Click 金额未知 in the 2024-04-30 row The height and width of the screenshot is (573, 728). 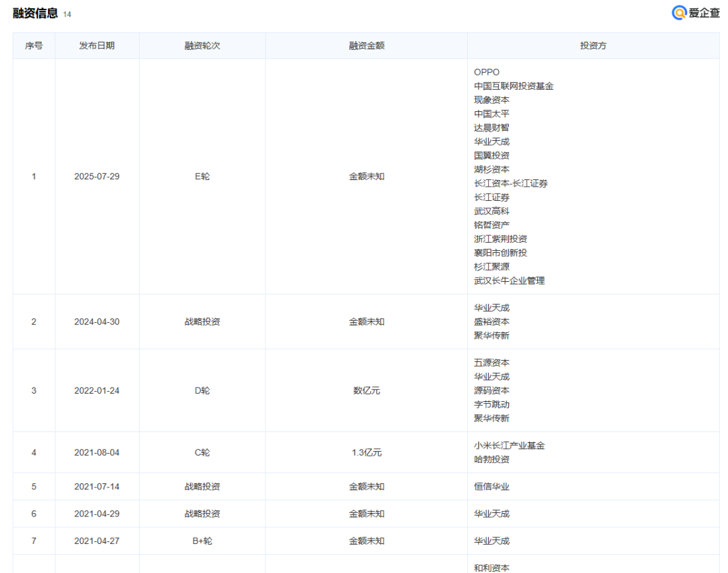pos(366,322)
